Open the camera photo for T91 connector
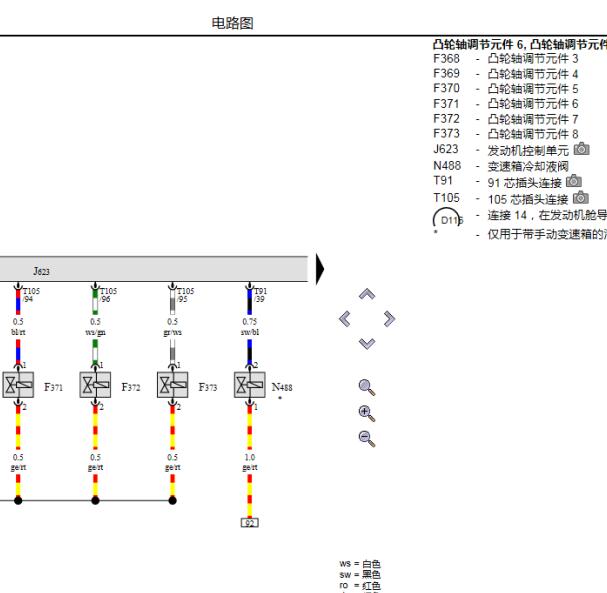This screenshot has width=607, height=593. click(574, 181)
